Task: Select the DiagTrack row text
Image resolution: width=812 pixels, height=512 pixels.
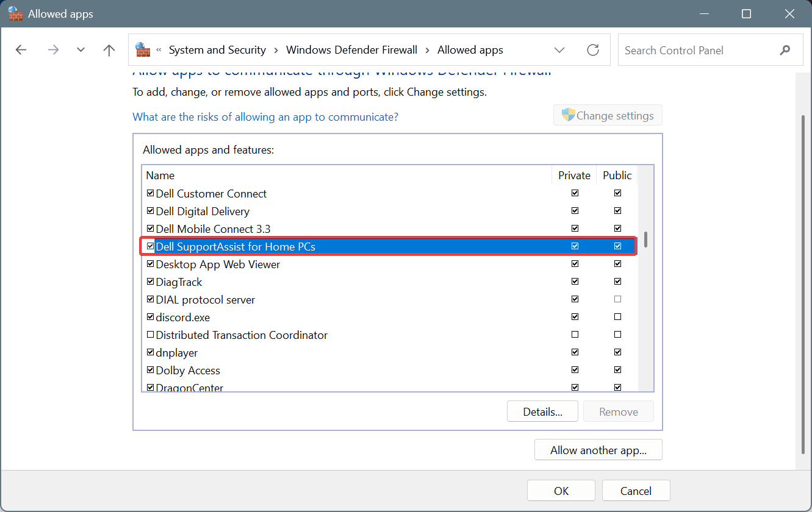Action: point(179,282)
